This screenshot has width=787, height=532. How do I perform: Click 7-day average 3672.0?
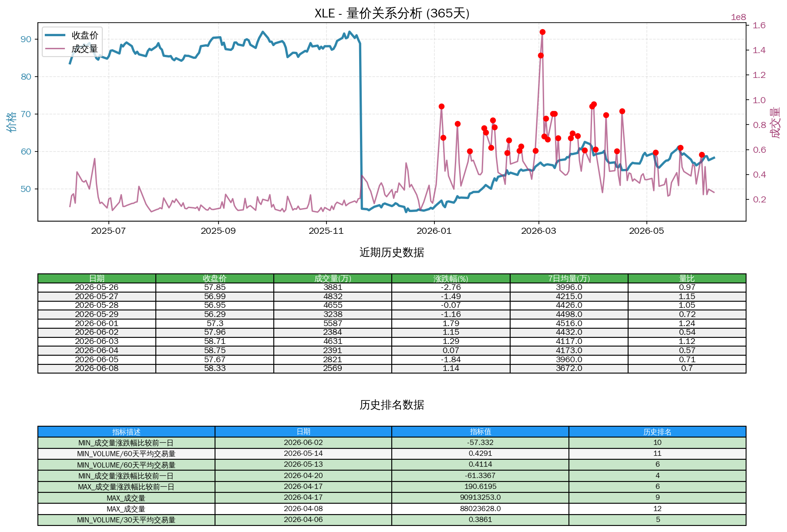[569, 368]
